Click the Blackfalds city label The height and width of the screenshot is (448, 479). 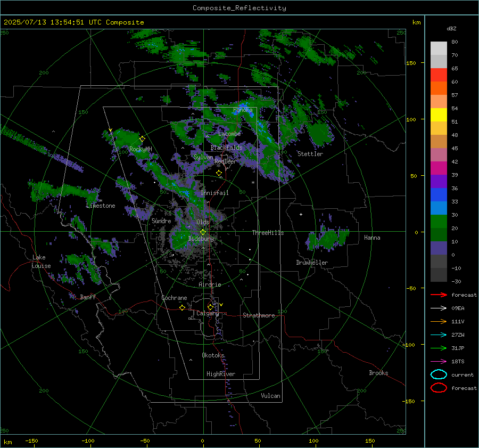[x=226, y=148]
